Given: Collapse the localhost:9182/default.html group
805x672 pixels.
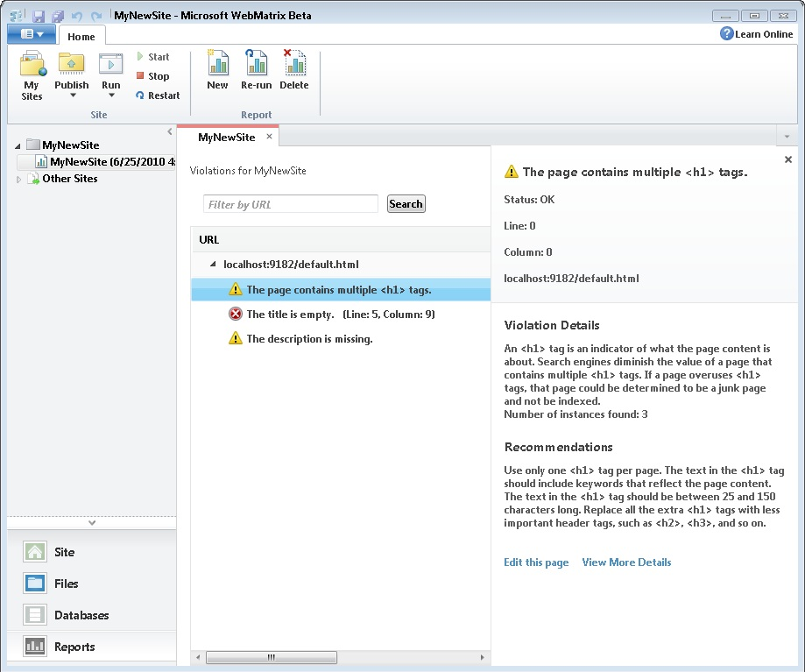Looking at the screenshot, I should (212, 264).
